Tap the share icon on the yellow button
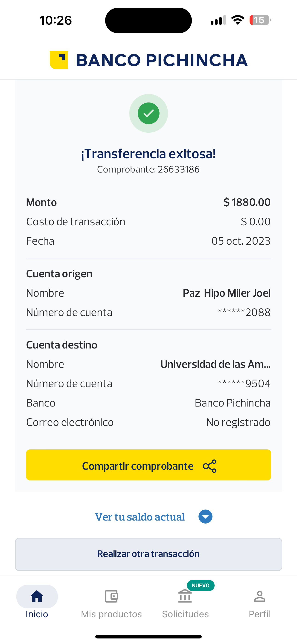The image size is (297, 644). click(x=210, y=466)
